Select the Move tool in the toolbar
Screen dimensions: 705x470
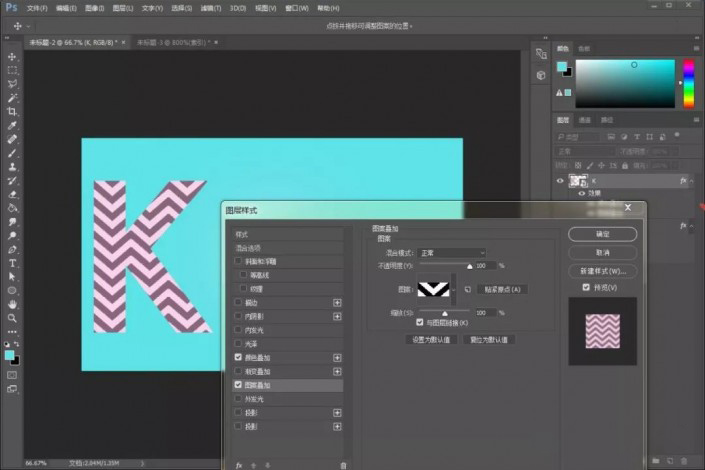12,57
